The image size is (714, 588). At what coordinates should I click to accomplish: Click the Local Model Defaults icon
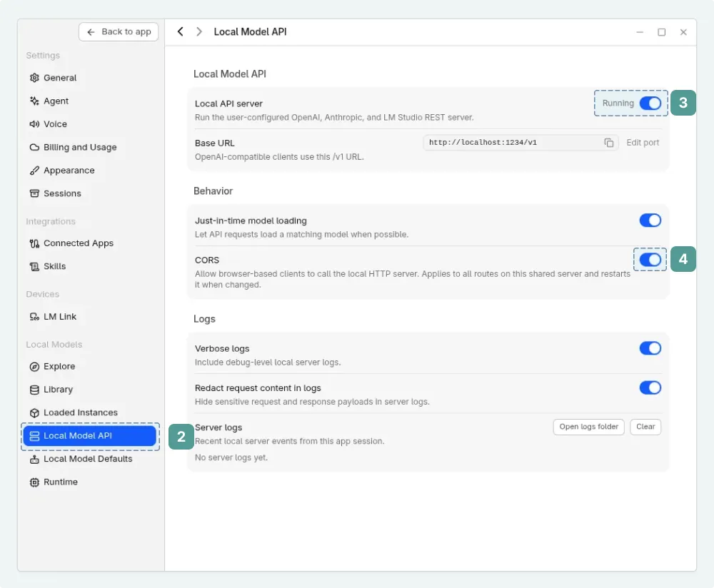34,460
